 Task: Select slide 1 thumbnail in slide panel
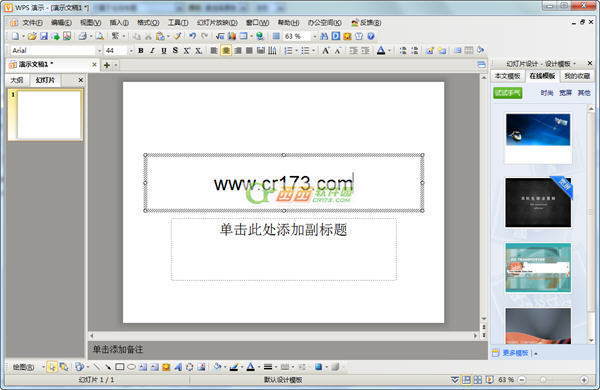[46, 115]
